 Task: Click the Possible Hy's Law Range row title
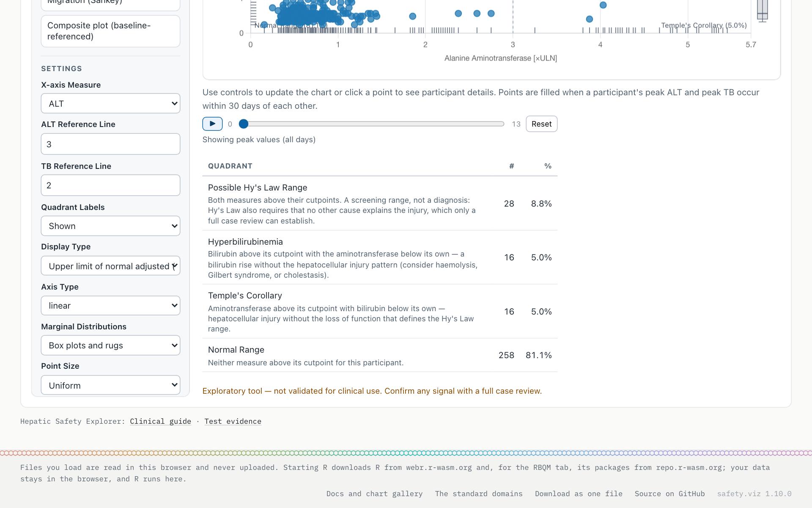(258, 188)
